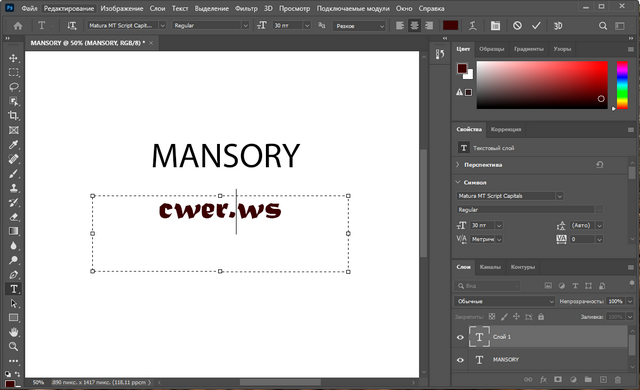Click the search magnifier in options bar
640x390 pixels.
(603, 26)
